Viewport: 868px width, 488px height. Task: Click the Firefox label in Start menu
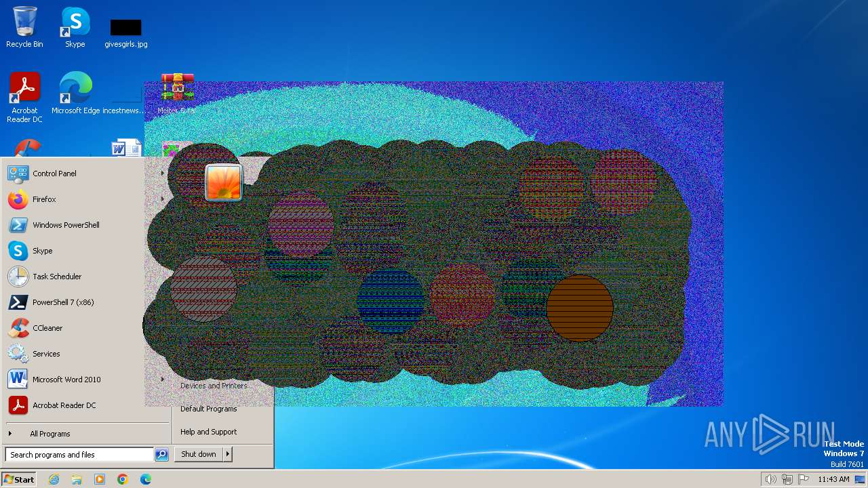[44, 199]
